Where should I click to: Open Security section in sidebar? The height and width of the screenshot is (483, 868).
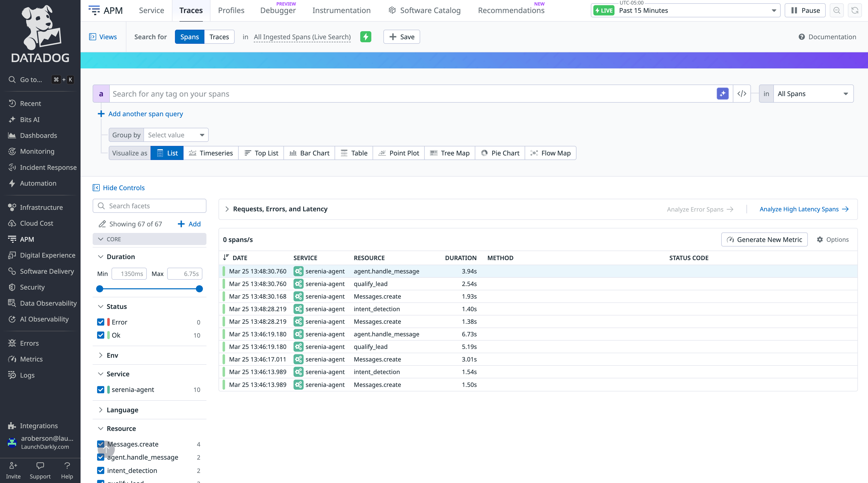click(32, 287)
